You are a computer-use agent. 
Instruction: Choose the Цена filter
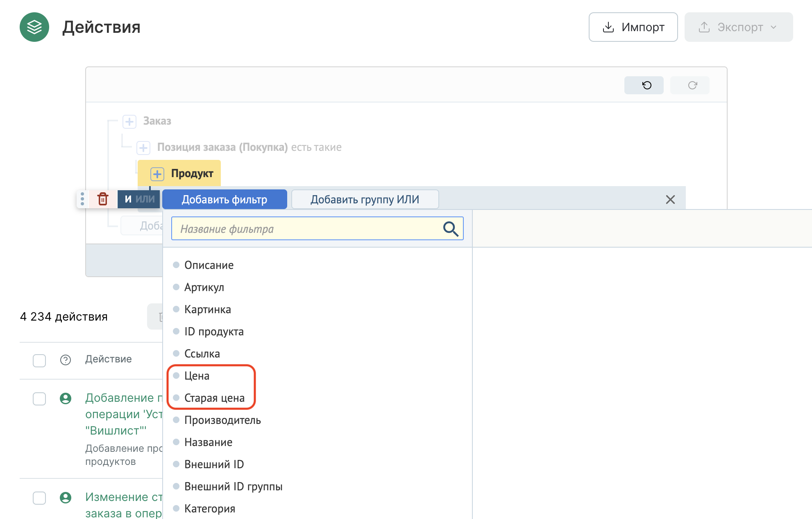point(197,376)
